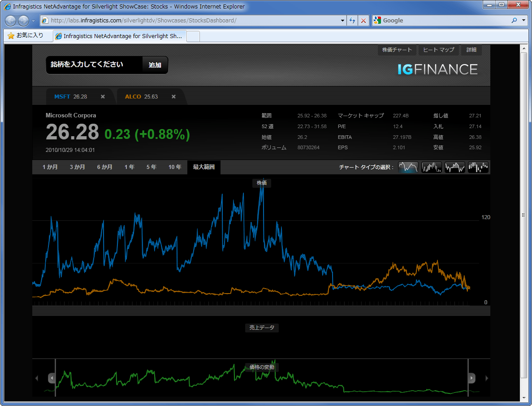Screen dimensions: 532x406
Task: Remove the ALCO stock tab
Action: click(173, 97)
